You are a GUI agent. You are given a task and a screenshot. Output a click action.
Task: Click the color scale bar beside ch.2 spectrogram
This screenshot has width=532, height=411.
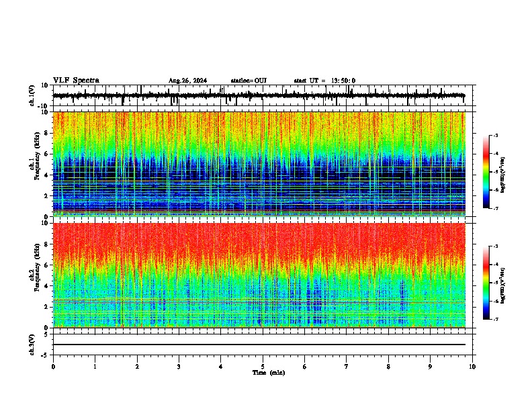point(486,283)
